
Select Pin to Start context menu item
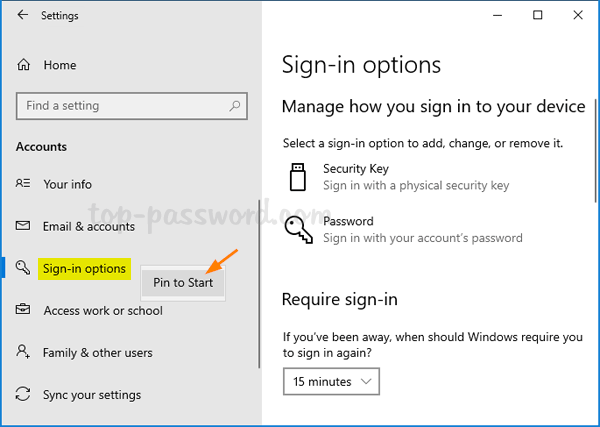pyautogui.click(x=183, y=283)
